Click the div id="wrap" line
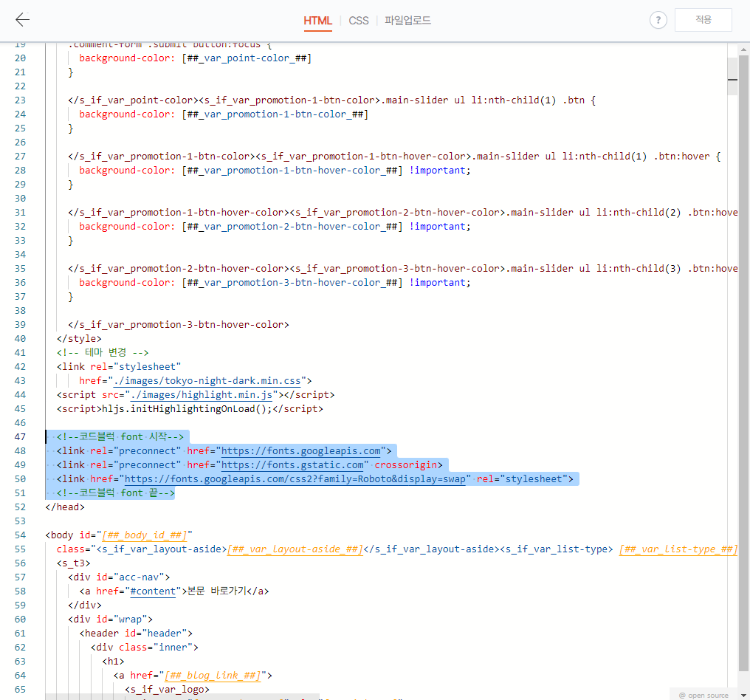The image size is (750, 700). point(110,619)
